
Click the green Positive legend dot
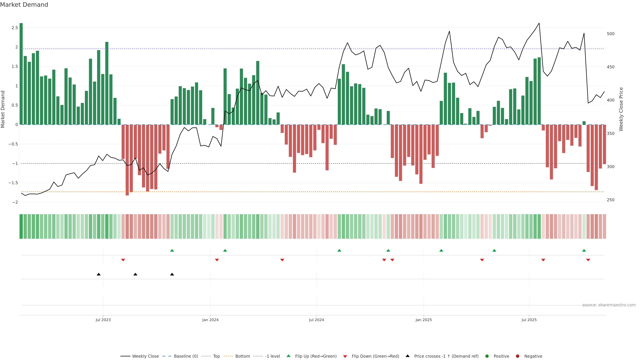tap(487, 356)
